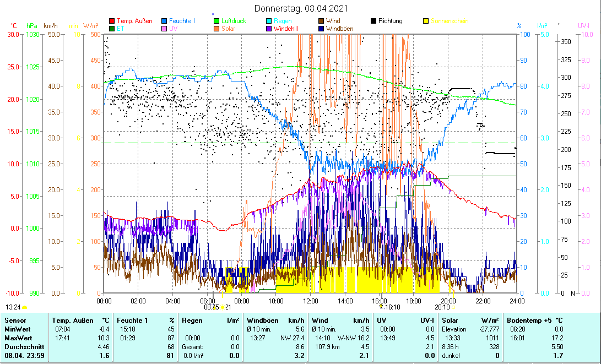Click the hPa axis unit label

click(x=31, y=26)
